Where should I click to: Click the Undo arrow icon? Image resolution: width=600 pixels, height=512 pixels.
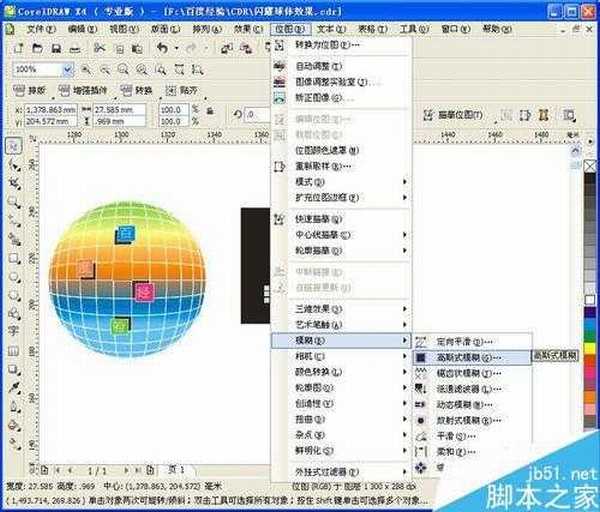162,47
